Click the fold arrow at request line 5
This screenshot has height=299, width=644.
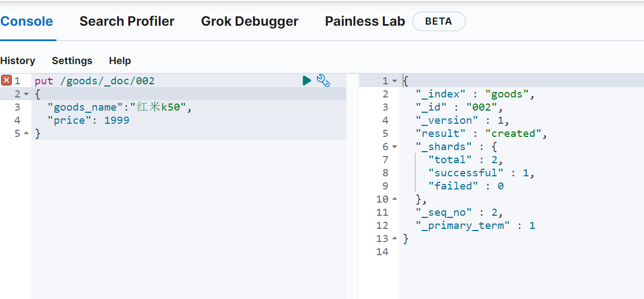click(x=26, y=134)
